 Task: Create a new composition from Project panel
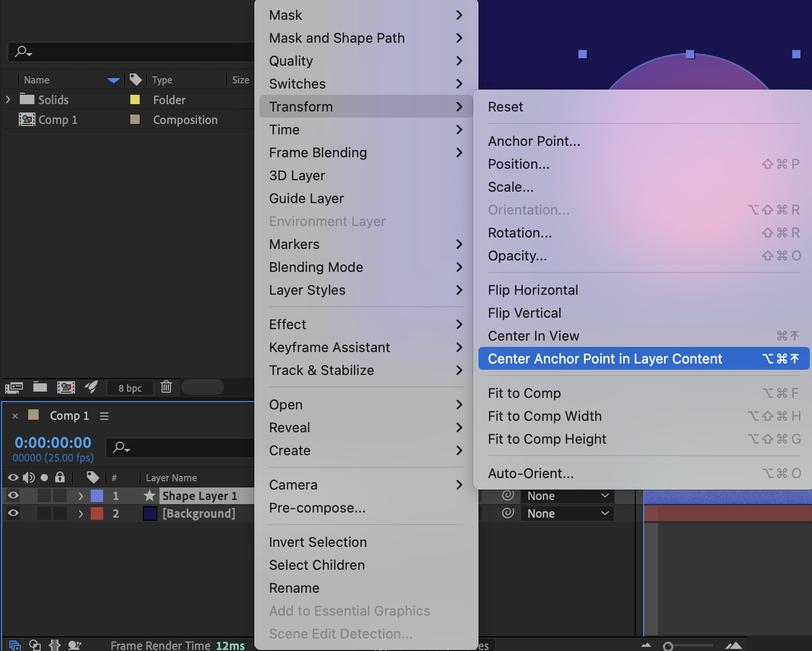(x=66, y=387)
